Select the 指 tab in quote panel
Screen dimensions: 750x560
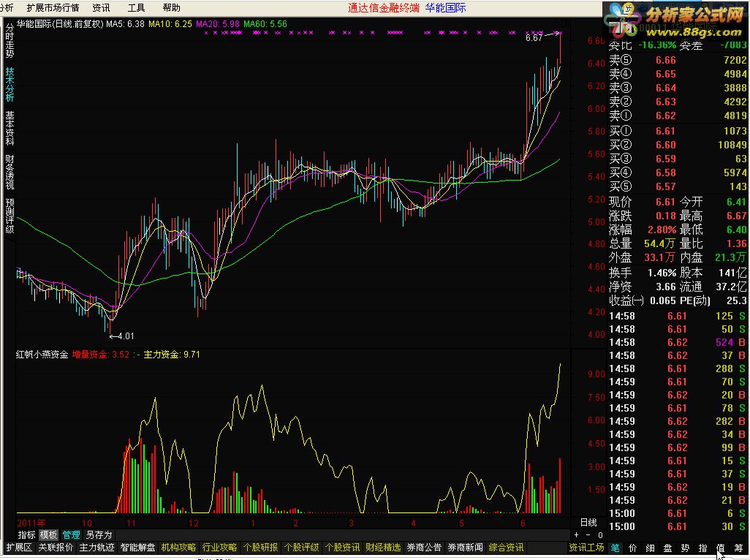point(702,548)
